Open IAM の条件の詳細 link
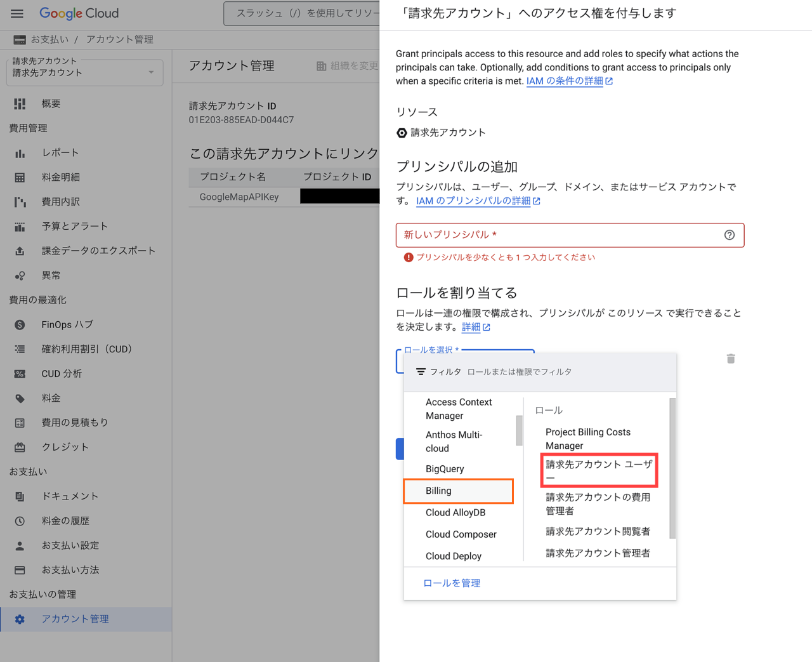812x662 pixels. tap(569, 81)
